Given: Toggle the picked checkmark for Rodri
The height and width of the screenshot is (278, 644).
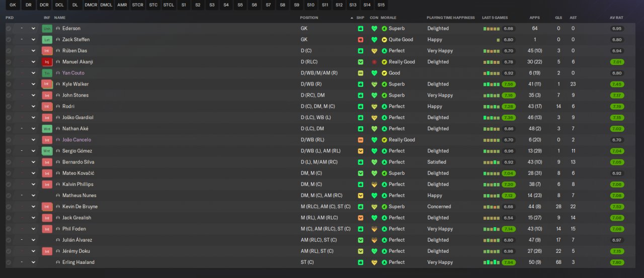Looking at the screenshot, I should [8, 107].
